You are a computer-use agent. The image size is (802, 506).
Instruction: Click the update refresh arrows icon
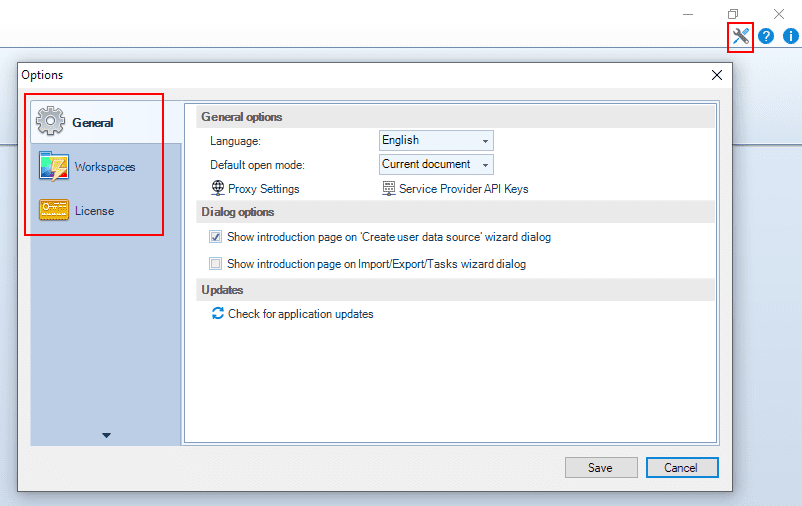pyautogui.click(x=217, y=313)
